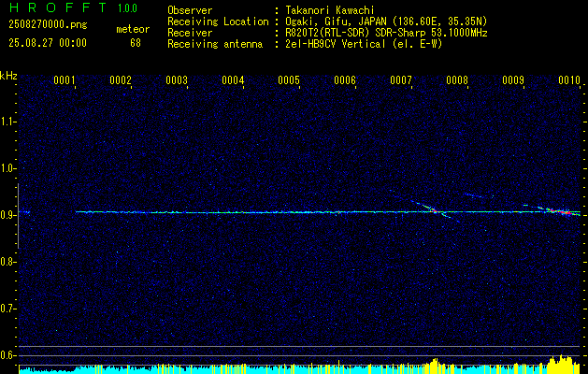Click the 1.1 frequency axis label
This screenshot has width=588, height=374.
click(x=7, y=122)
